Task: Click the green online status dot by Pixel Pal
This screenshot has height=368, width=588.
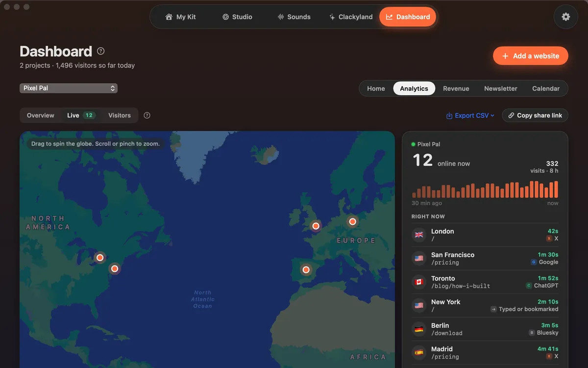Action: click(x=413, y=144)
